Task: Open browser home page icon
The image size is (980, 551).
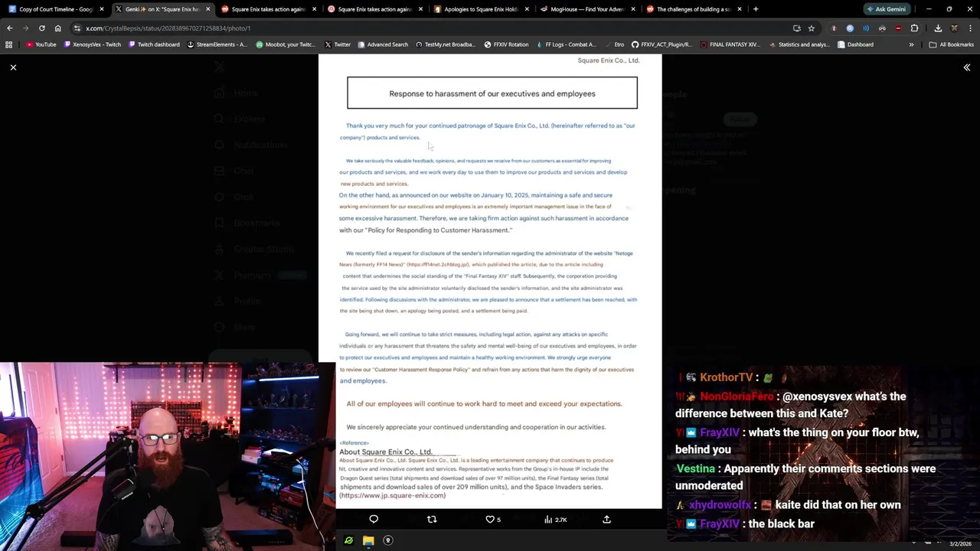Action: point(57,28)
